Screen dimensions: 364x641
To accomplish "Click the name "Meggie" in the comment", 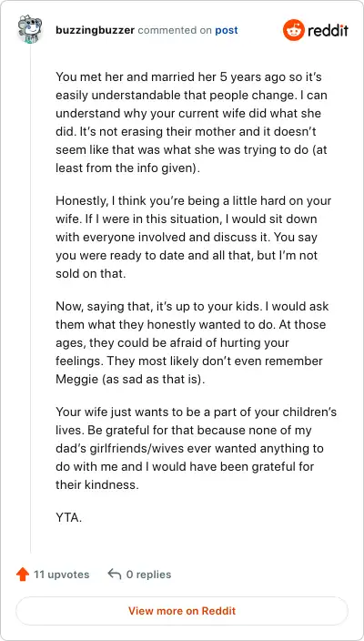I will pyautogui.click(x=76, y=379).
